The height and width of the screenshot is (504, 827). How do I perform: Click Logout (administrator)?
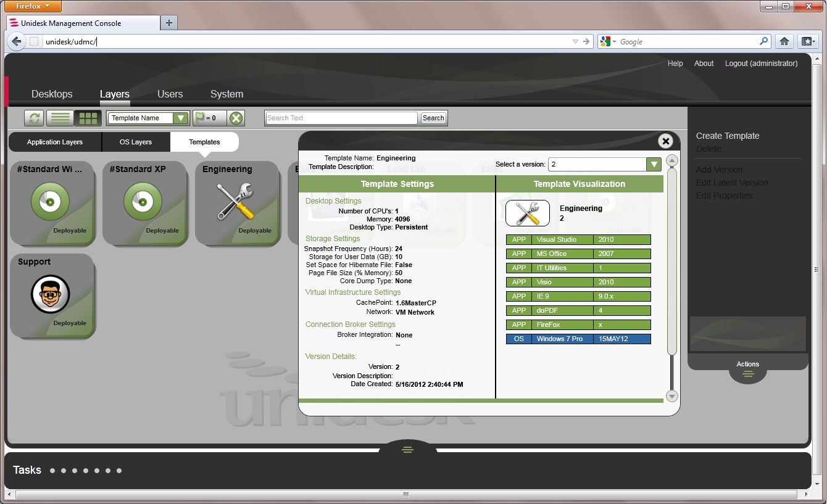coord(761,64)
